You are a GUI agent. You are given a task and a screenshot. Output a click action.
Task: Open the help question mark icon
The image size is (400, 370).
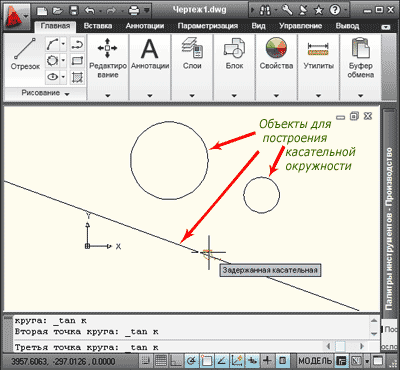(335, 10)
